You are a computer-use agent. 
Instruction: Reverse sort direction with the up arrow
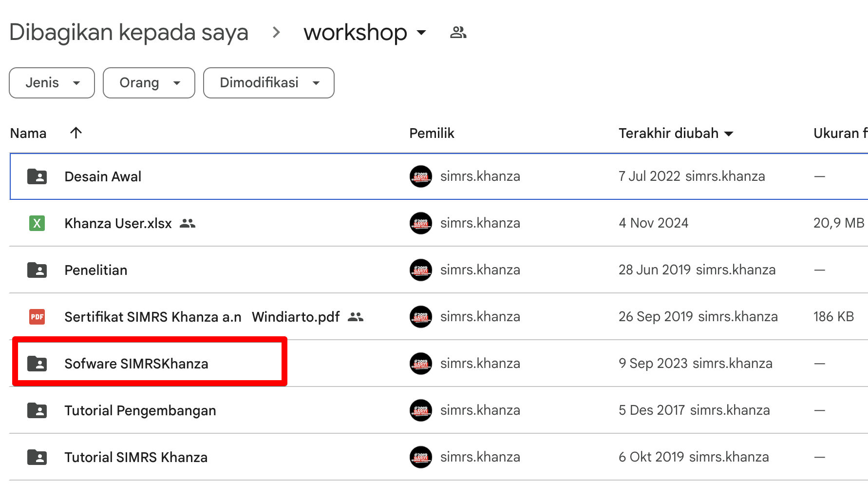click(x=76, y=133)
